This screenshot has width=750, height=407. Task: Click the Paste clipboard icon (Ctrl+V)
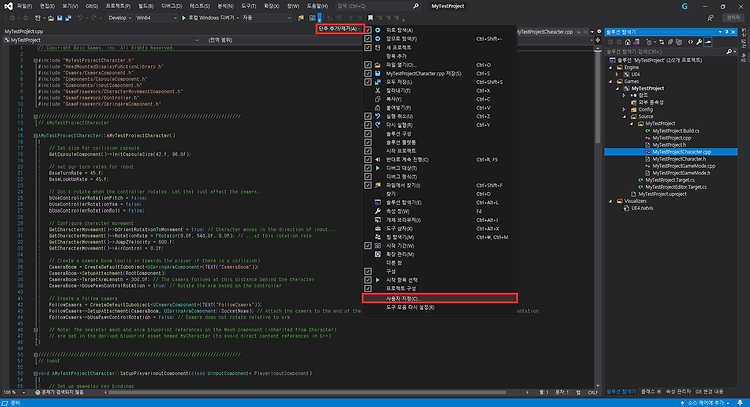(x=377, y=108)
